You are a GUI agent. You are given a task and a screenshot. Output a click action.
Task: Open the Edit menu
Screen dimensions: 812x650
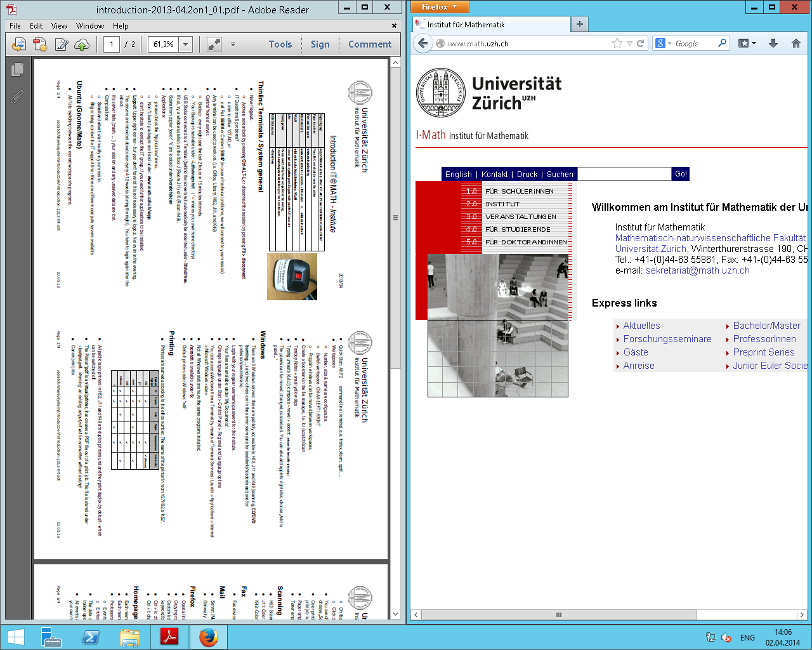[36, 26]
